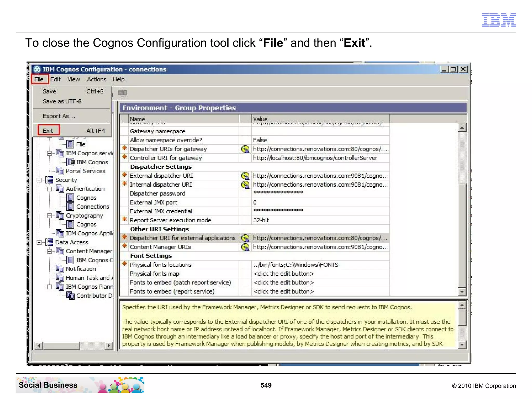Click the IBM Cognos Content Store icon
This screenshot has width=532, height=399.
coord(70,260)
